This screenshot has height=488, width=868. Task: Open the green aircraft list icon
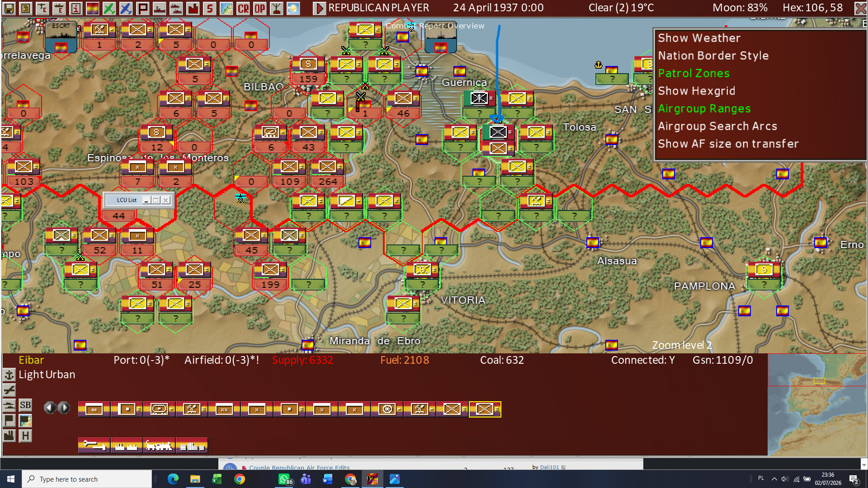109,8
